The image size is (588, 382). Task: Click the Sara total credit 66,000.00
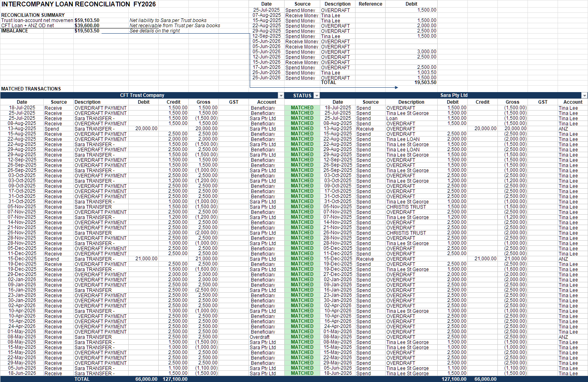(485, 379)
